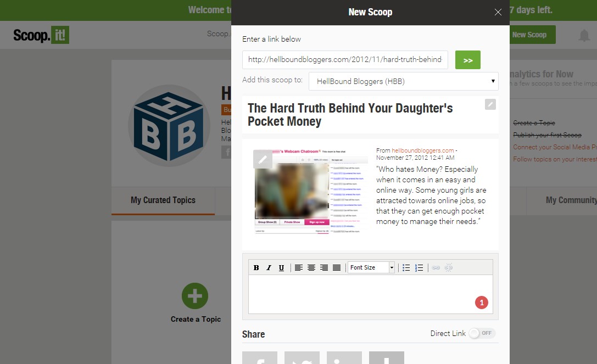Center-align text in the editor
Image resolution: width=597 pixels, height=364 pixels.
point(311,268)
